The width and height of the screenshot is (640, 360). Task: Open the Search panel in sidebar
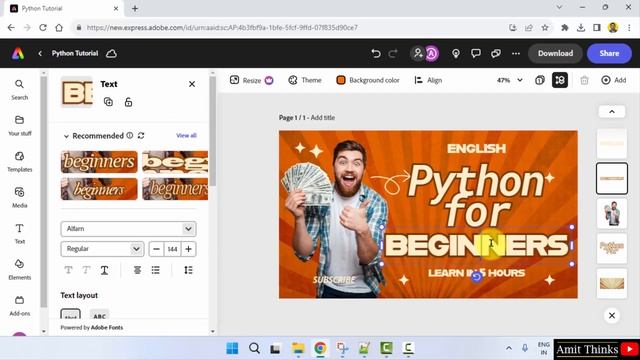(x=19, y=90)
